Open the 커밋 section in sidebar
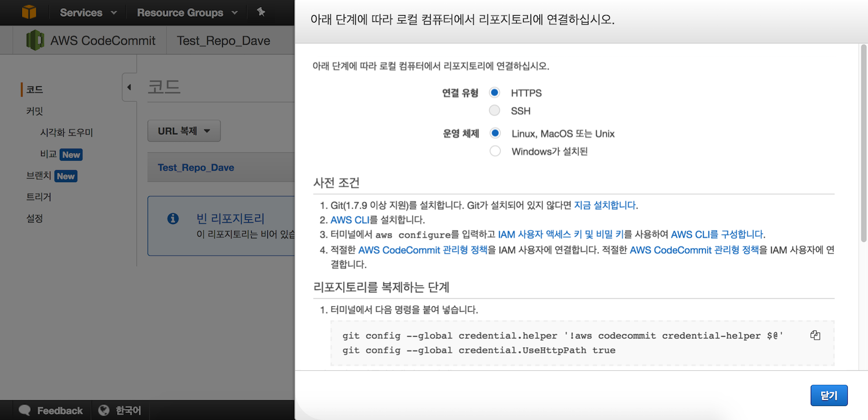The height and width of the screenshot is (420, 868). (35, 111)
